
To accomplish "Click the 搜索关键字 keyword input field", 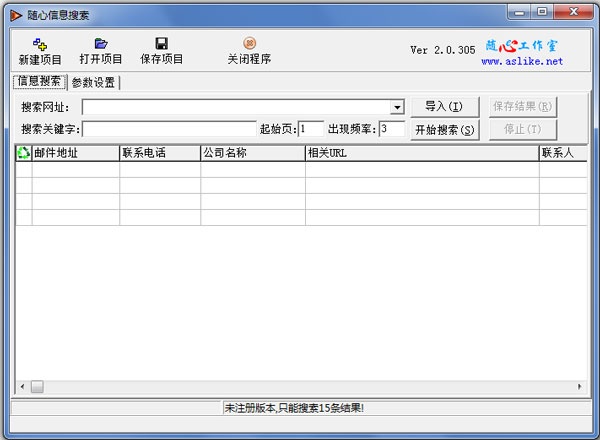I will coord(169,129).
